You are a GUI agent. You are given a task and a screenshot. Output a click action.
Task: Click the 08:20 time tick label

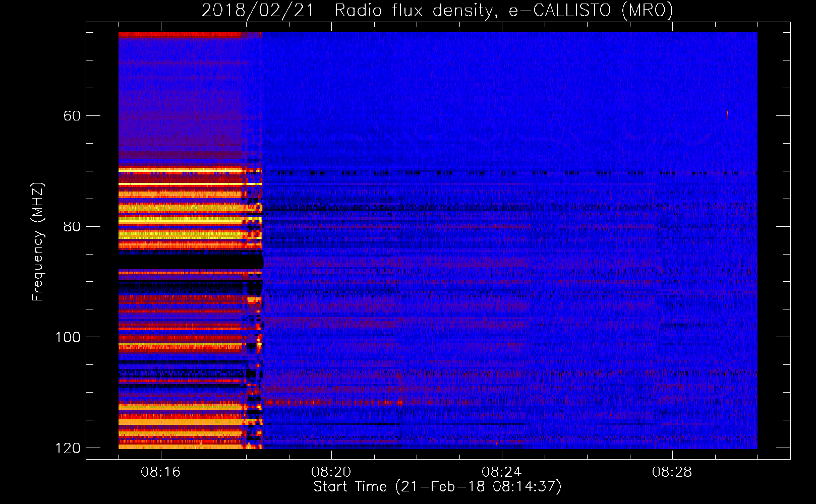(331, 472)
